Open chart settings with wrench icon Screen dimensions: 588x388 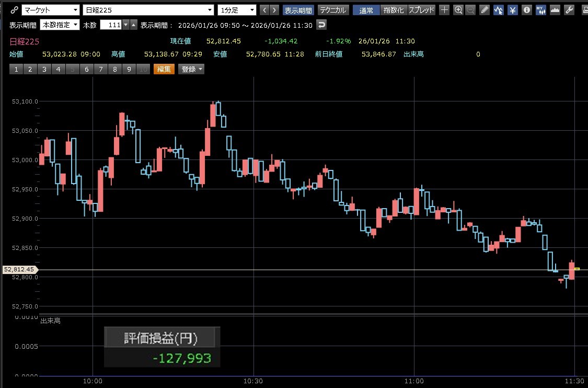coord(570,10)
